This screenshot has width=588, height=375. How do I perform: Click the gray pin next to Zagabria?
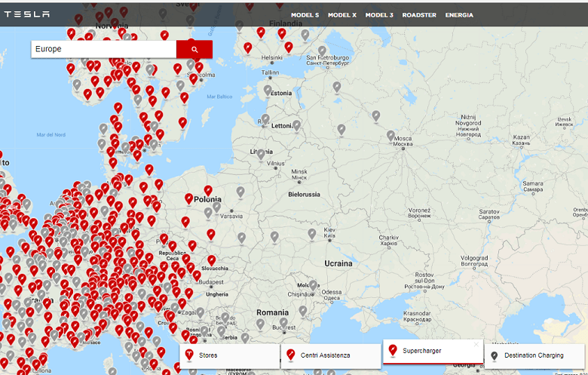(201, 312)
